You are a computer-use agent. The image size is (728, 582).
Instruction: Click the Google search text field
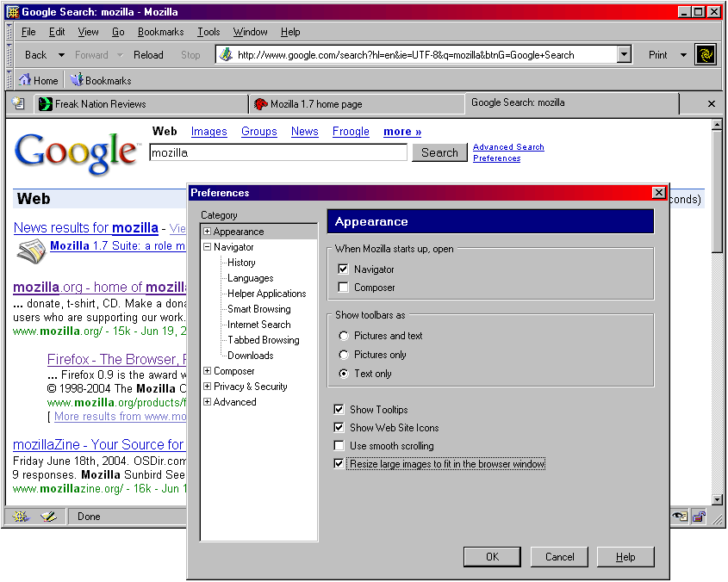(x=277, y=152)
